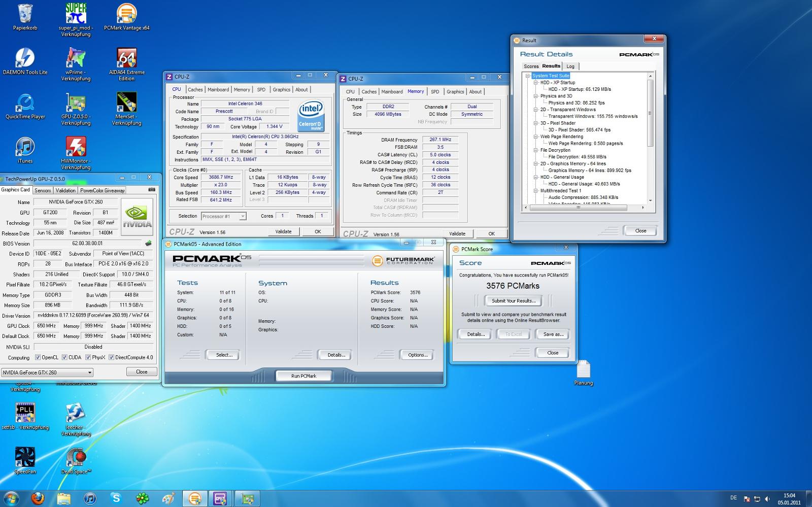The width and height of the screenshot is (812, 507).
Task: Open the Papierkorb recycle bin icon
Action: pyautogui.click(x=25, y=17)
